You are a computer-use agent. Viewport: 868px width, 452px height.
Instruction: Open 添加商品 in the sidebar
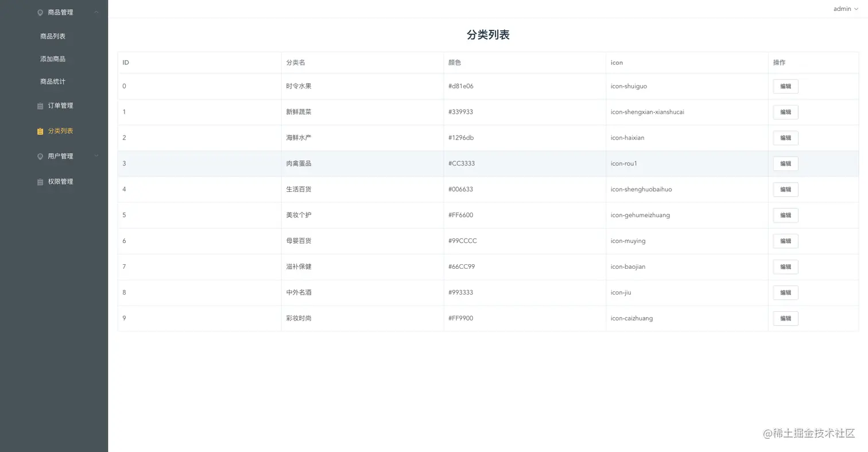click(53, 59)
